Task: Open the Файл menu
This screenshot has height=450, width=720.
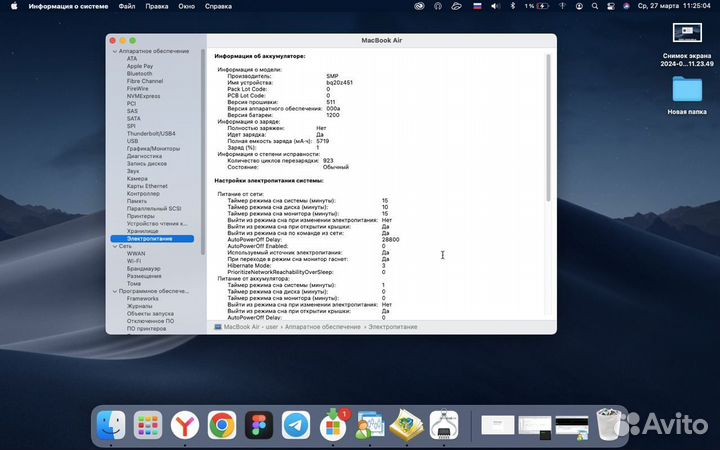Action: click(127, 6)
